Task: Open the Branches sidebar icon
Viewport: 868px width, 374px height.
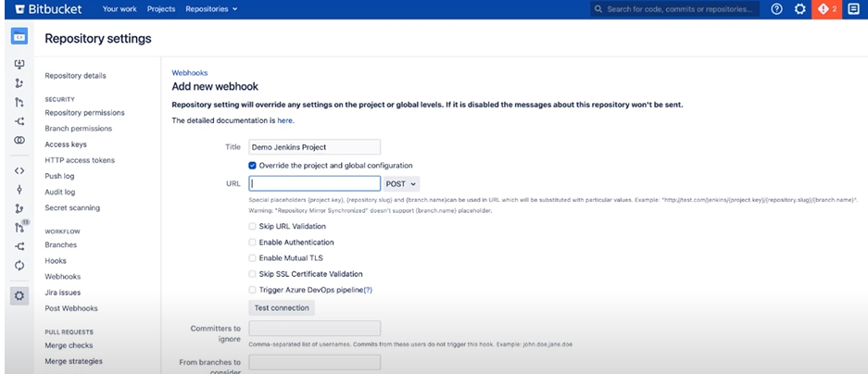Action: (x=19, y=208)
